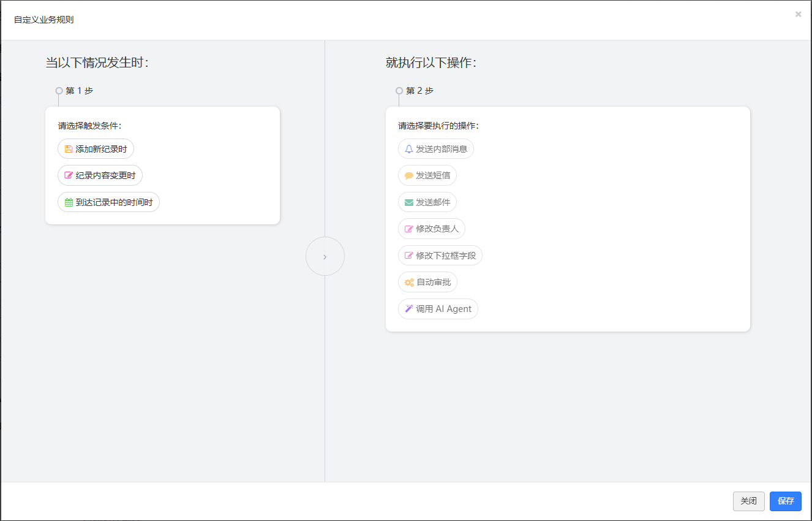The width and height of the screenshot is (812, 521).
Task: Click the circular arrow between the two steps
Action: pyautogui.click(x=325, y=256)
